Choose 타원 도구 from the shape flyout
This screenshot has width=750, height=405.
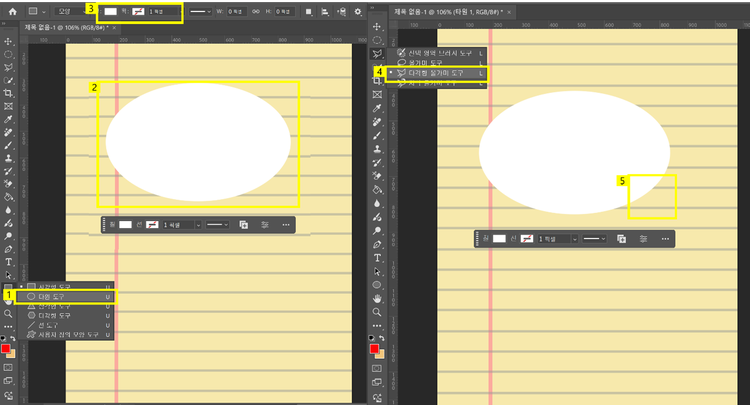pyautogui.click(x=66, y=297)
